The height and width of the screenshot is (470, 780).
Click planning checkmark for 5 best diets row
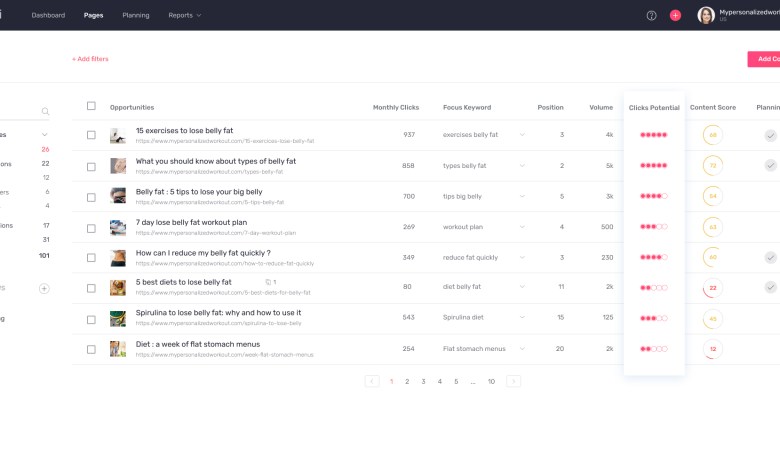tap(770, 287)
